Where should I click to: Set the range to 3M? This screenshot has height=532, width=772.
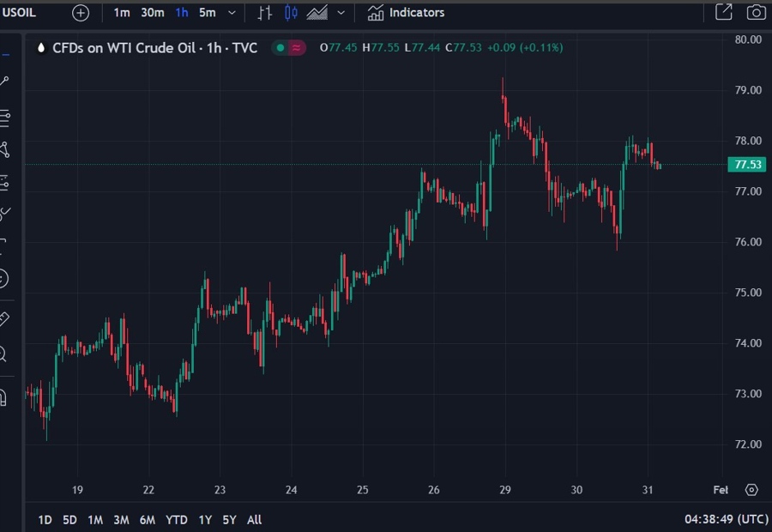[x=121, y=520]
